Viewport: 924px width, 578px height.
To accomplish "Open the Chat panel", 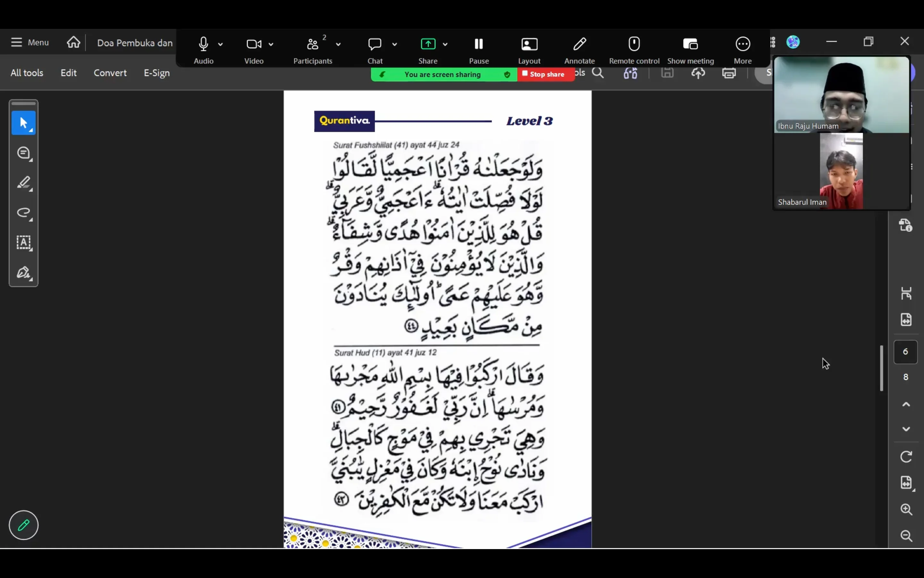I will (374, 50).
